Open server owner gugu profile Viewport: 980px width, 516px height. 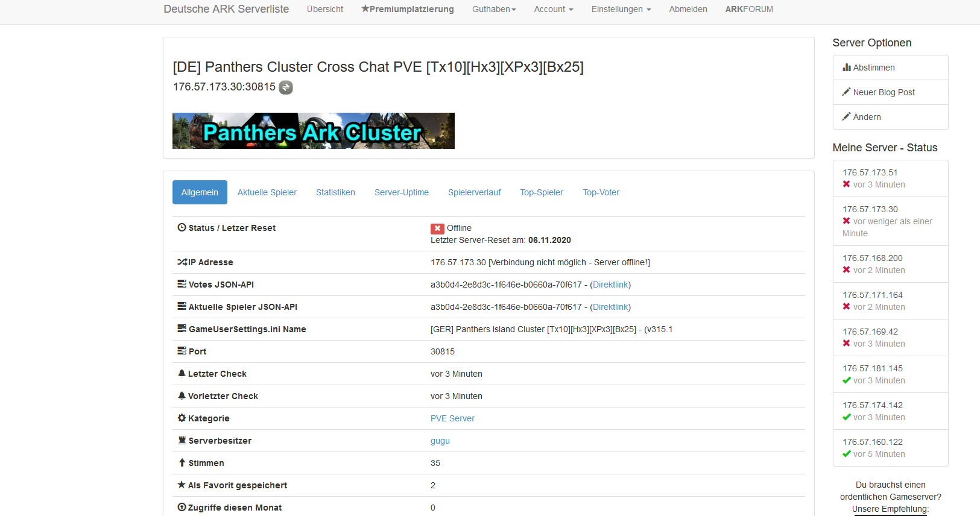(440, 441)
